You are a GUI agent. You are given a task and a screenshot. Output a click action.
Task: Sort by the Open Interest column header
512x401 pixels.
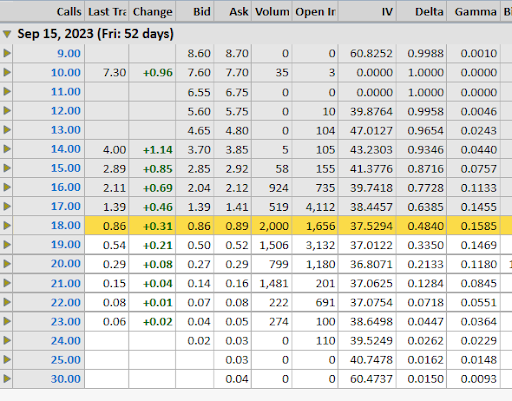coord(315,12)
